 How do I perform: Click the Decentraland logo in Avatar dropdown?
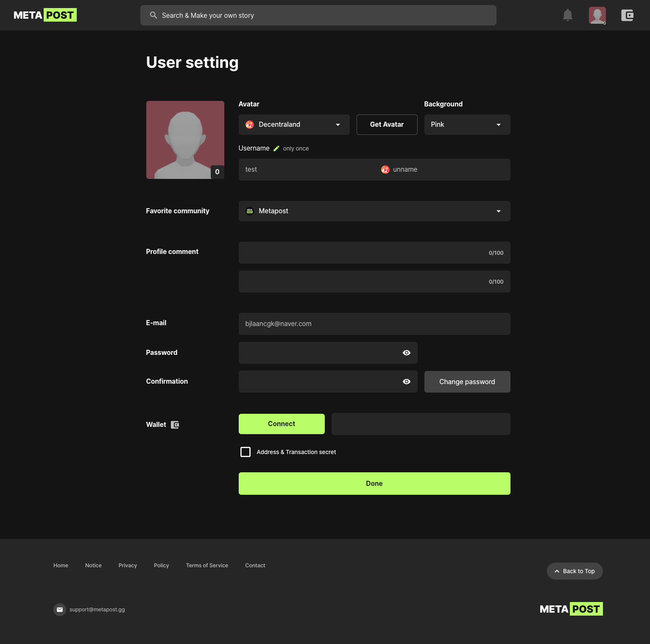point(250,125)
